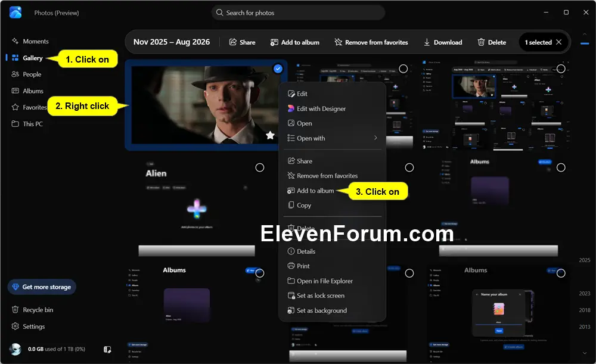This screenshot has width=596, height=364.
Task: Click the Get more storage button
Action: pos(42,287)
